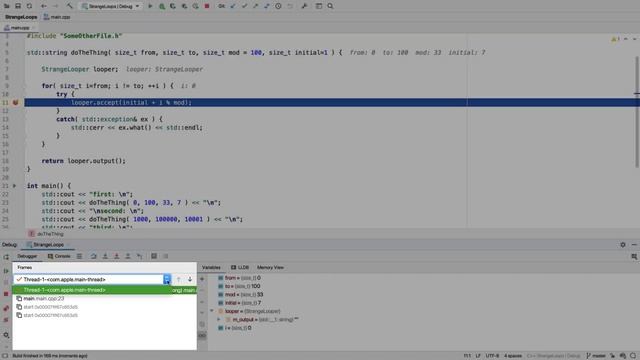The height and width of the screenshot is (360, 640).
Task: Click the Git commit checkmark icon
Action: 244,6
